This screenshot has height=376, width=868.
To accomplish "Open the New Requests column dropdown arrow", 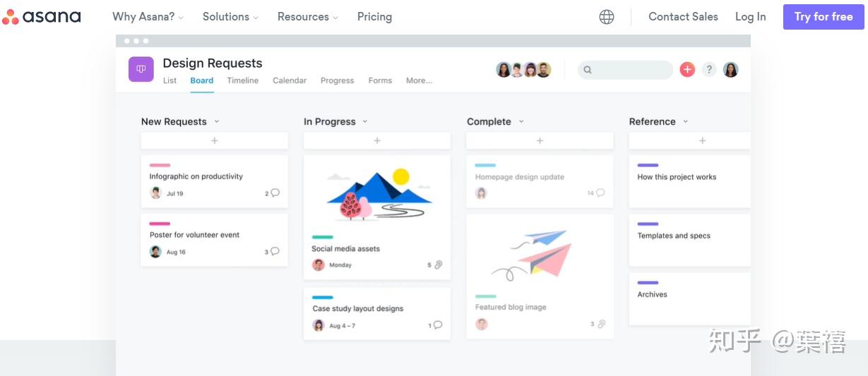I will click(x=217, y=121).
